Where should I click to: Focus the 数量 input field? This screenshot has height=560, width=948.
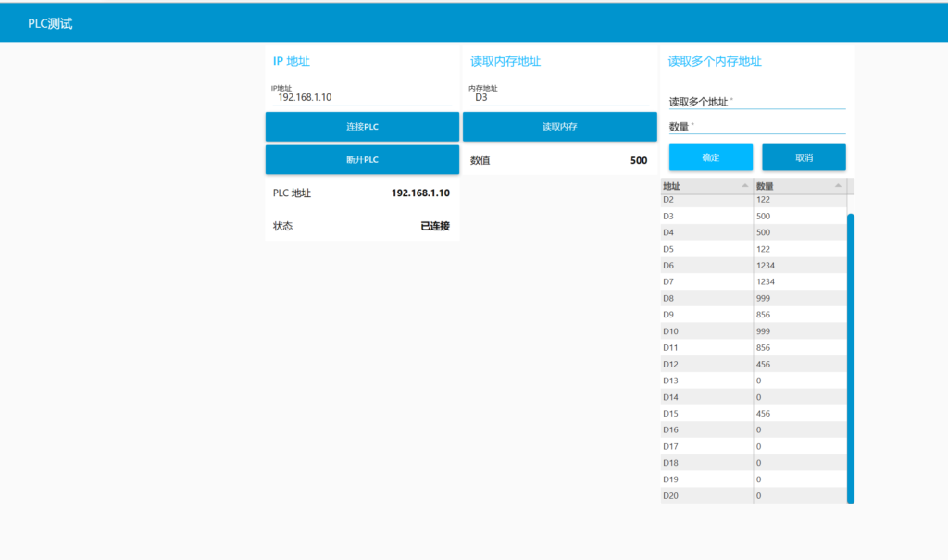[x=756, y=127]
